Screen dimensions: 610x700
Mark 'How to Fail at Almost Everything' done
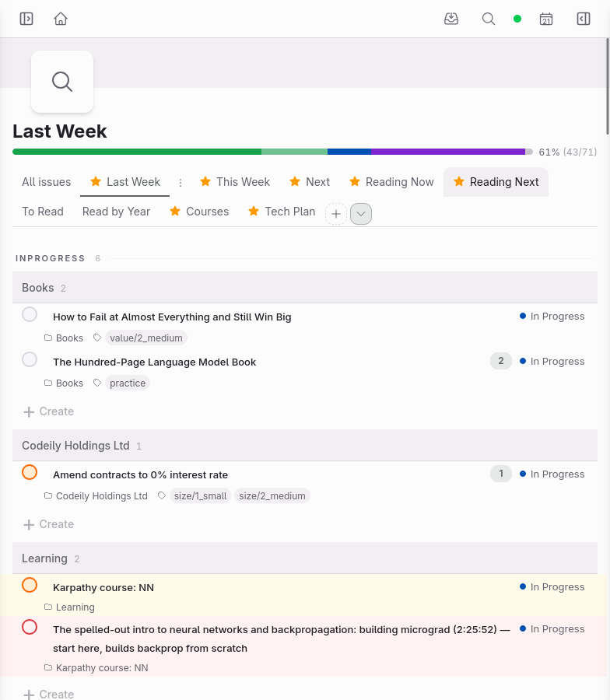pyautogui.click(x=30, y=314)
